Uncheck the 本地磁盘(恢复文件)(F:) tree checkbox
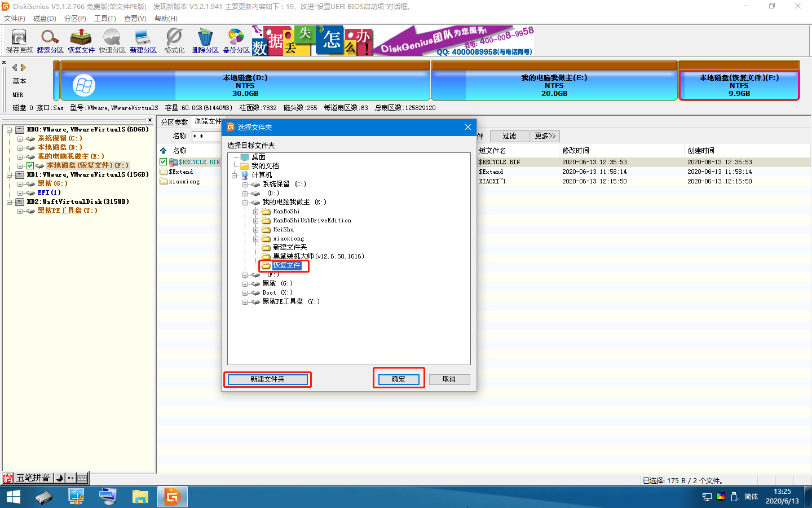This screenshot has height=508, width=812. [30, 165]
